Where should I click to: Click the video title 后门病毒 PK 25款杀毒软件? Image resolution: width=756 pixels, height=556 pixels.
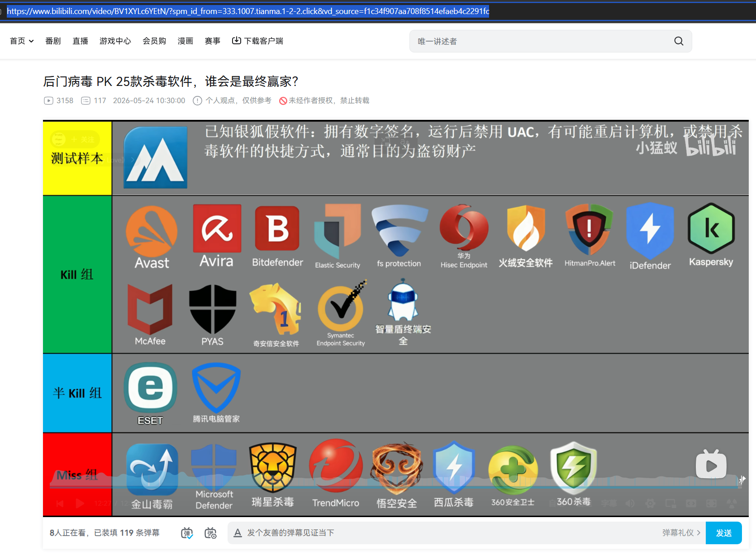tap(171, 81)
